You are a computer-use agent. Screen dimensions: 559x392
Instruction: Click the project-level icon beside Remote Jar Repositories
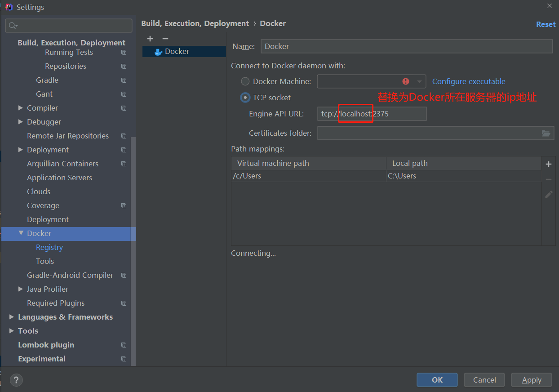coord(124,136)
